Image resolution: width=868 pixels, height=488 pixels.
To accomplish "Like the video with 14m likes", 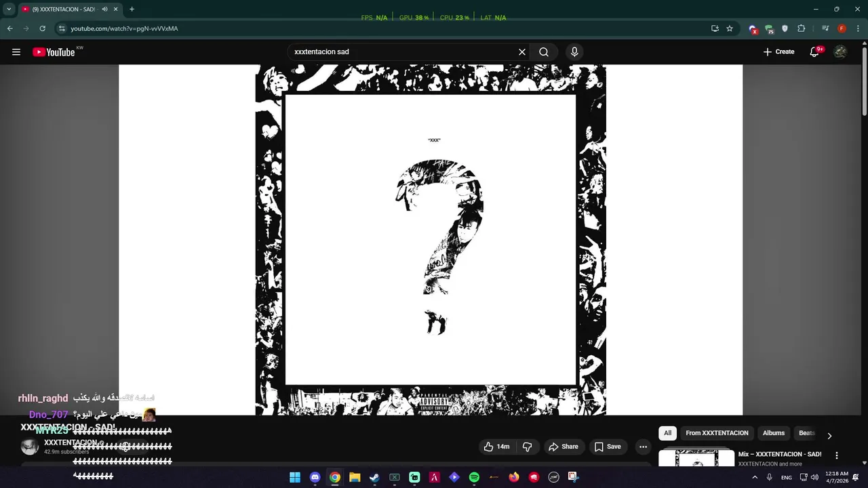I will (496, 447).
